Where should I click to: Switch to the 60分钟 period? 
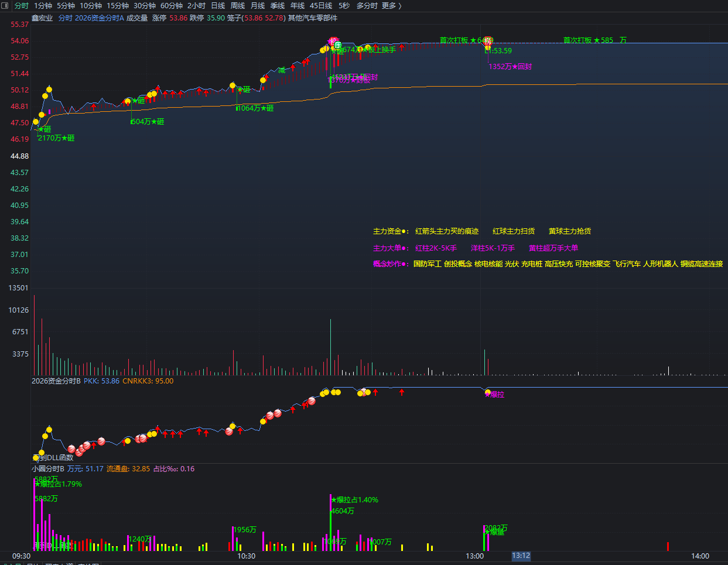172,6
